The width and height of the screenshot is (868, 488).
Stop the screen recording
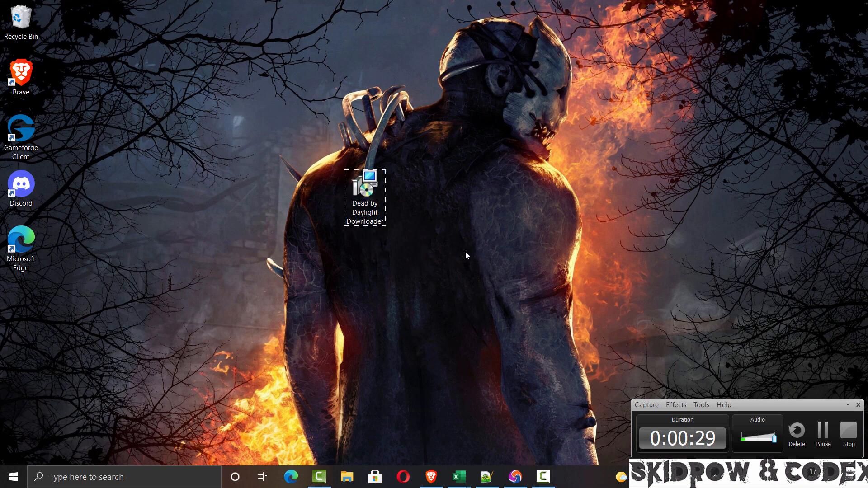(x=849, y=433)
